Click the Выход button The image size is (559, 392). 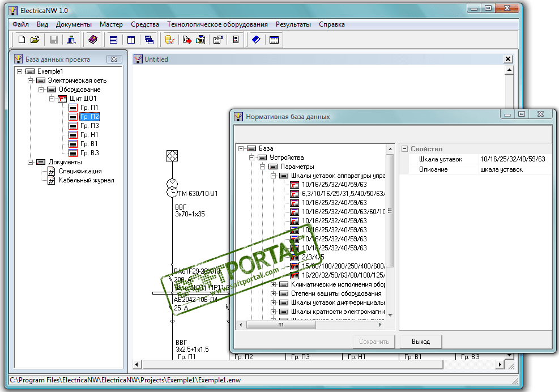[x=421, y=342]
